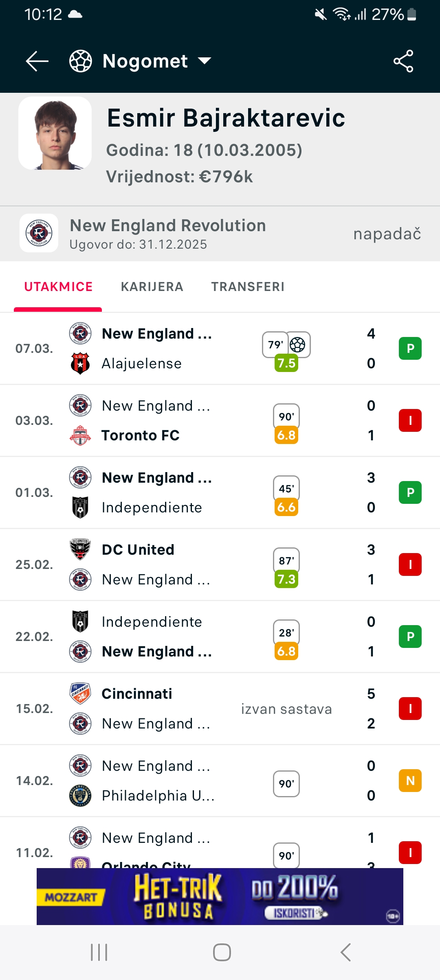Select the UTAKMICE tab
Image resolution: width=440 pixels, height=980 pixels.
(58, 287)
